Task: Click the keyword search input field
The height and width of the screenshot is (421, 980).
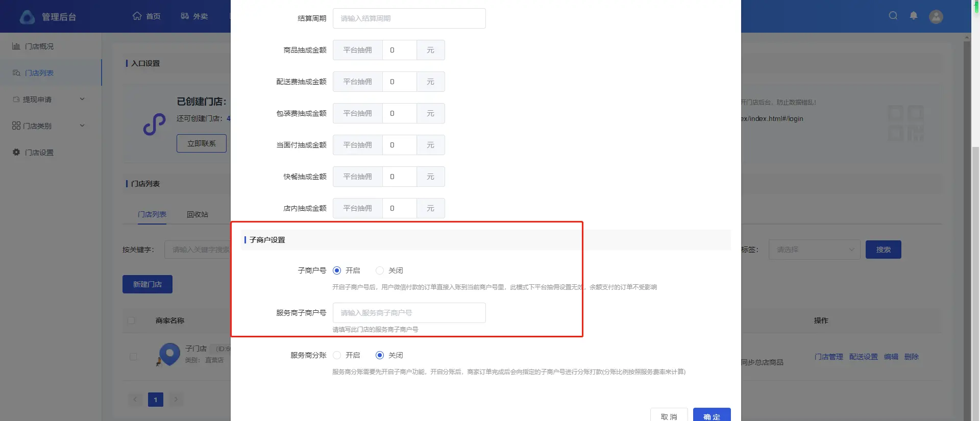Action: 198,250
